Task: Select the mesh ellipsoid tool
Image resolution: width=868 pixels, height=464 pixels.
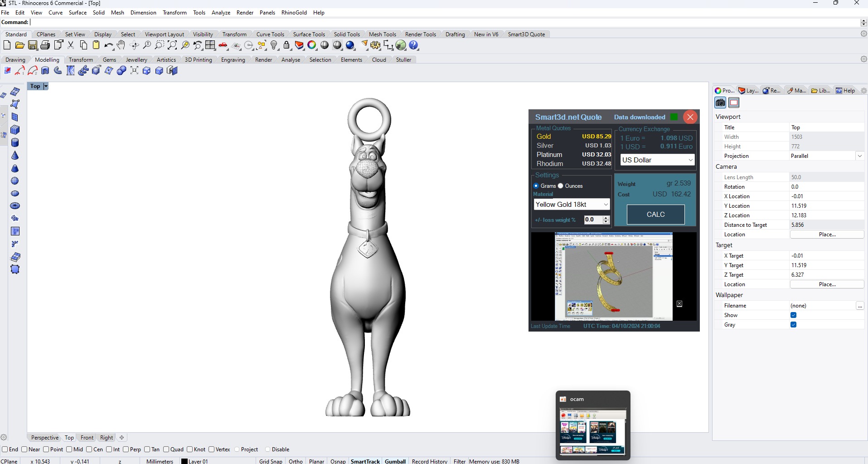Action: point(15,193)
